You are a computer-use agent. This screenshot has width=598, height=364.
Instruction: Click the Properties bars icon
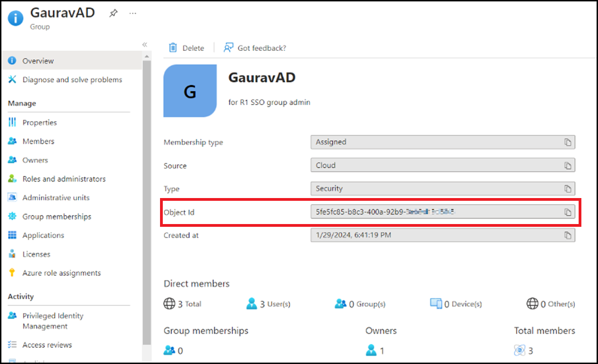(12, 122)
